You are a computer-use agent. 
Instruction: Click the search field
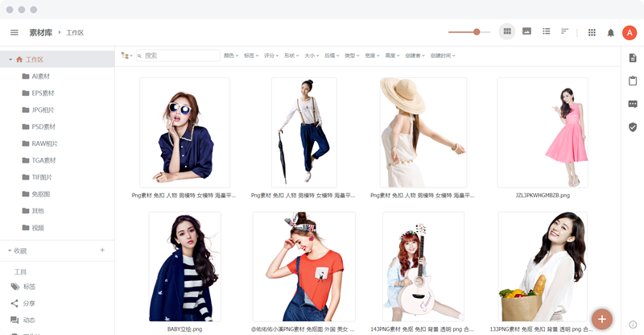tap(178, 56)
